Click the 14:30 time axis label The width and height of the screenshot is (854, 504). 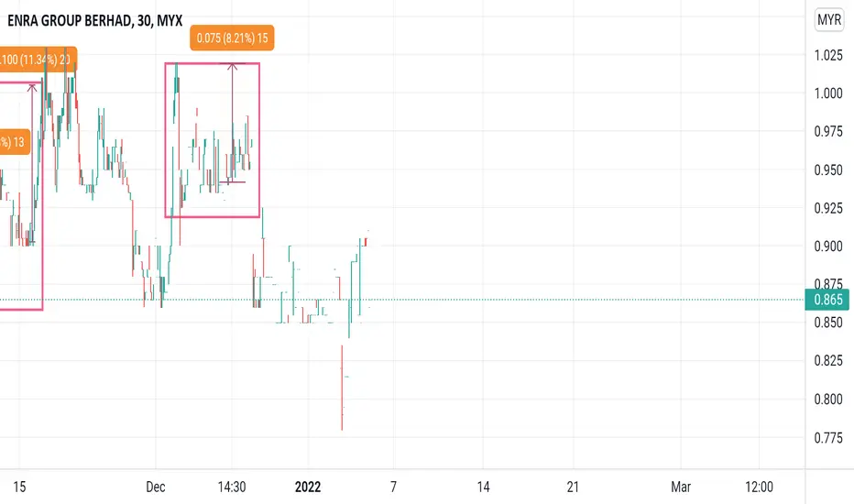tap(232, 487)
